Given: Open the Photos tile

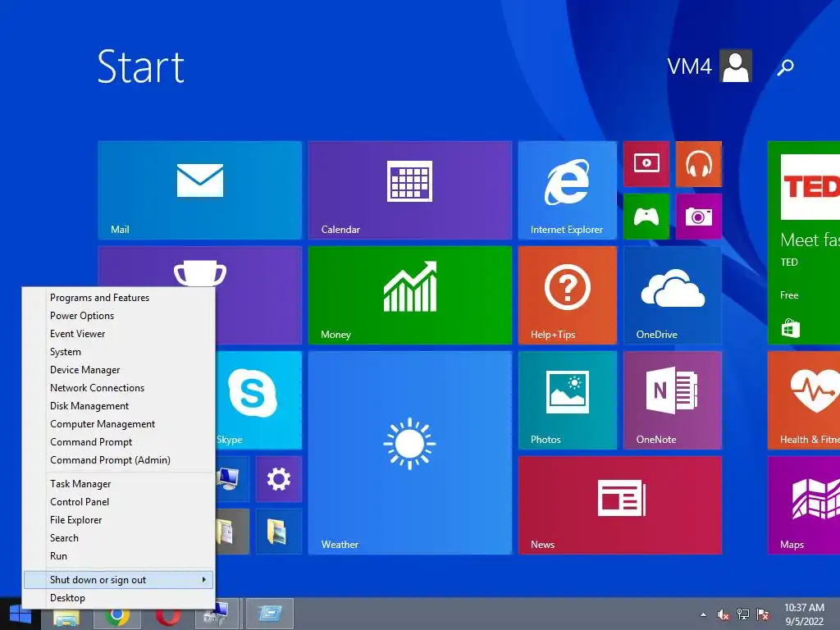Looking at the screenshot, I should click(568, 400).
